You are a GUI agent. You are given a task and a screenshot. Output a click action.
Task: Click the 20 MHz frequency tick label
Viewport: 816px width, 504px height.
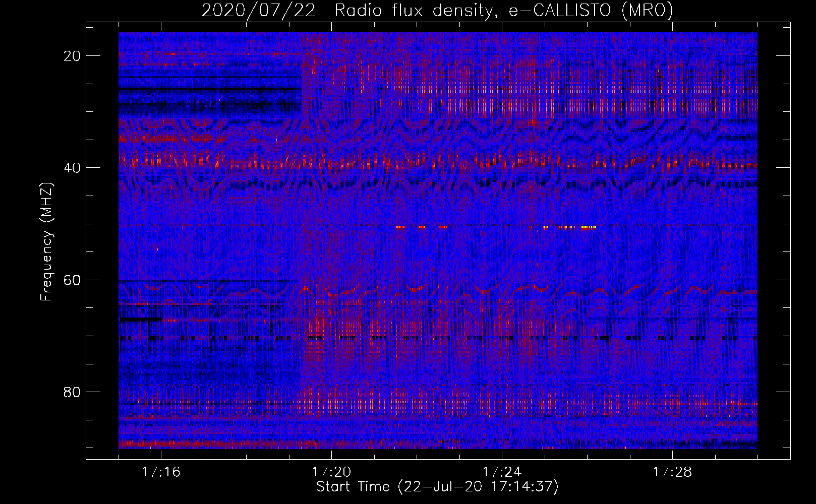click(73, 56)
